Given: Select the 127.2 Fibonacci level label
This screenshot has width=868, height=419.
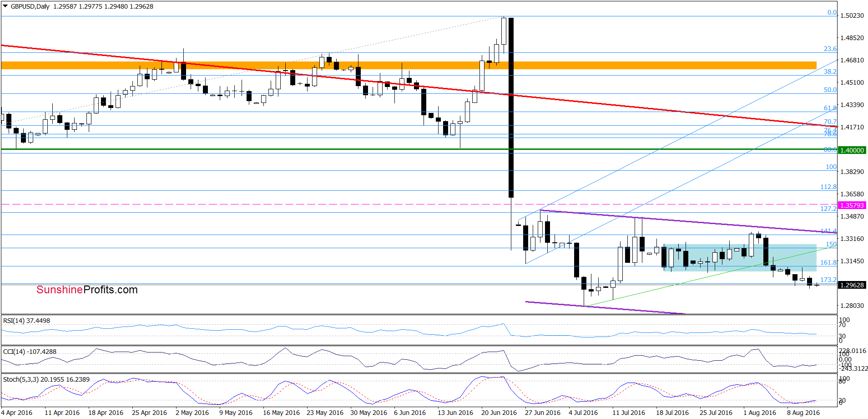Looking at the screenshot, I should [828, 209].
